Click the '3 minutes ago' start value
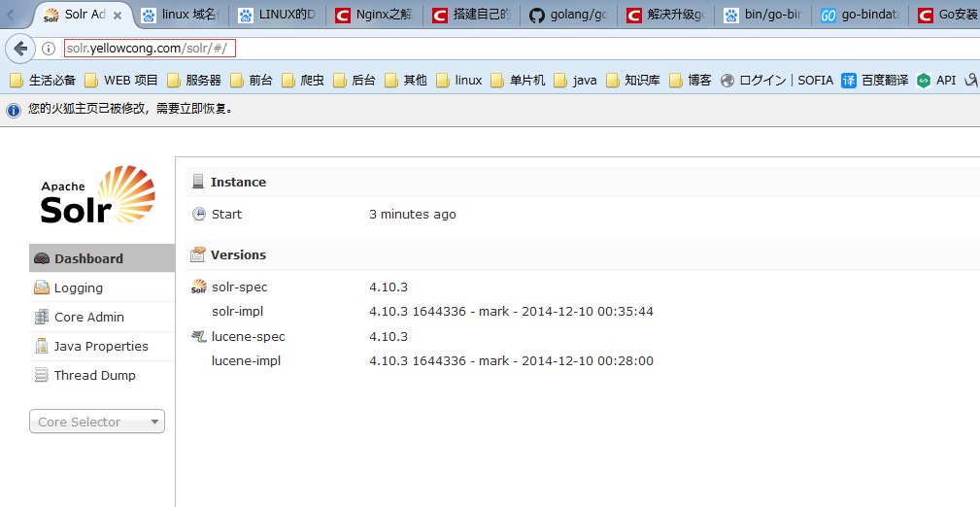This screenshot has width=980, height=507. pos(413,214)
